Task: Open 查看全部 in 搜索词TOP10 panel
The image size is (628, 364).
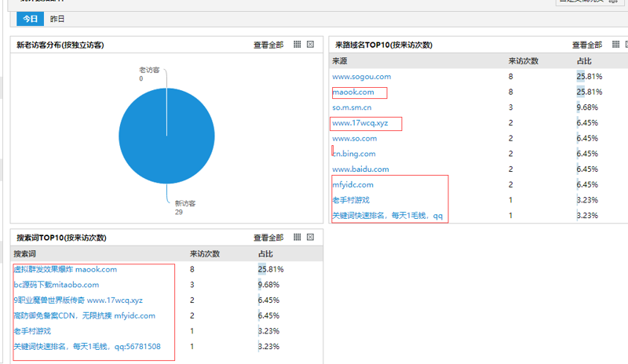Action: click(268, 238)
